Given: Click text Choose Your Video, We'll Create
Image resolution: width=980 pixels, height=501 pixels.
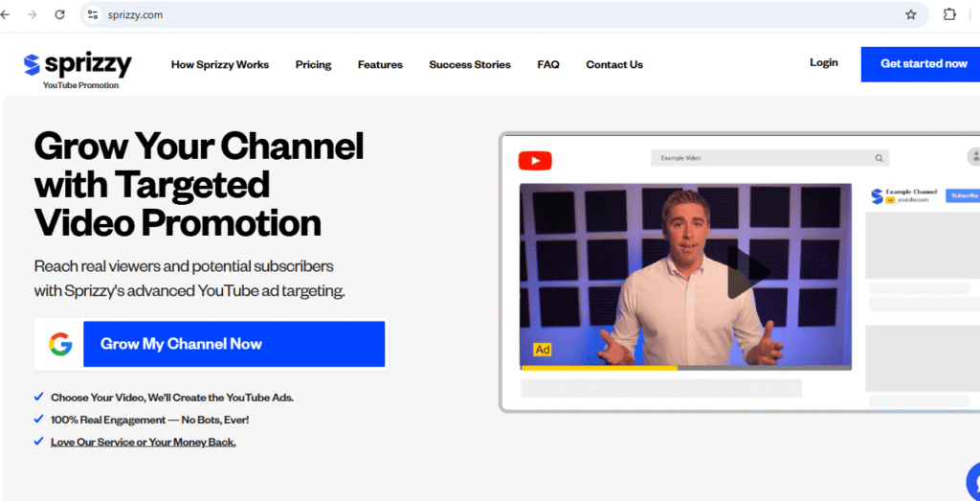Looking at the screenshot, I should click(172, 398).
